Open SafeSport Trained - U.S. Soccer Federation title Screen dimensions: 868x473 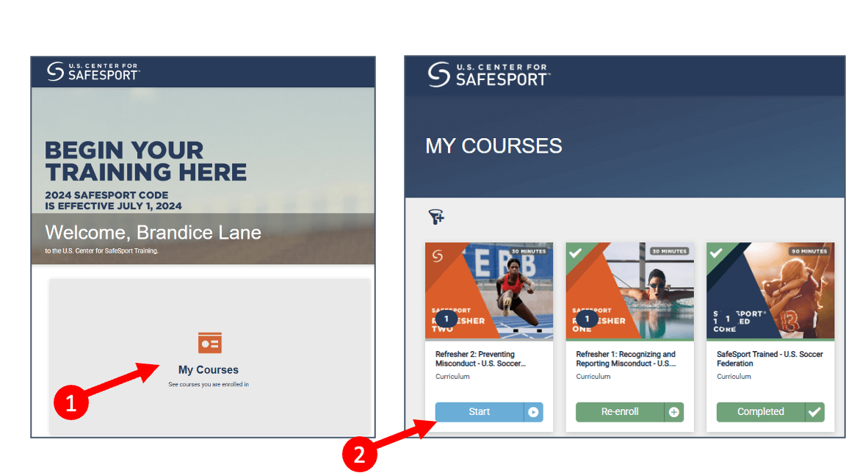(770, 359)
